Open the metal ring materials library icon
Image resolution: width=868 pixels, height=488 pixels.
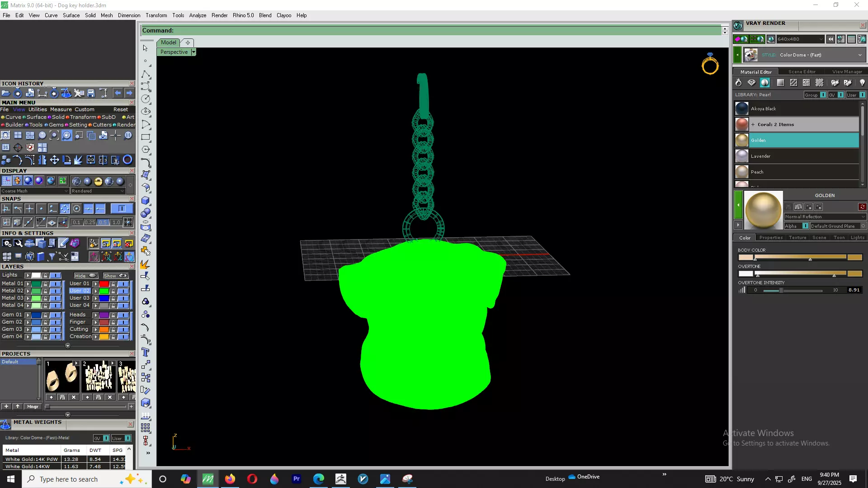(738, 83)
